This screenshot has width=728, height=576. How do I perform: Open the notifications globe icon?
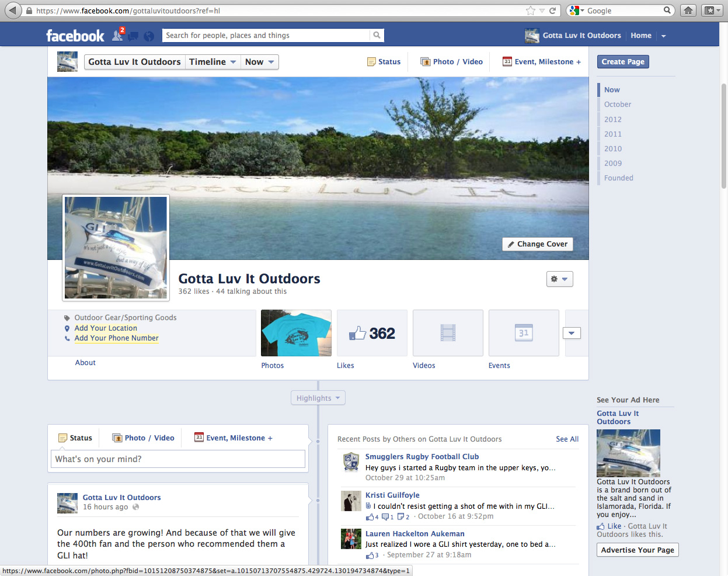click(149, 36)
